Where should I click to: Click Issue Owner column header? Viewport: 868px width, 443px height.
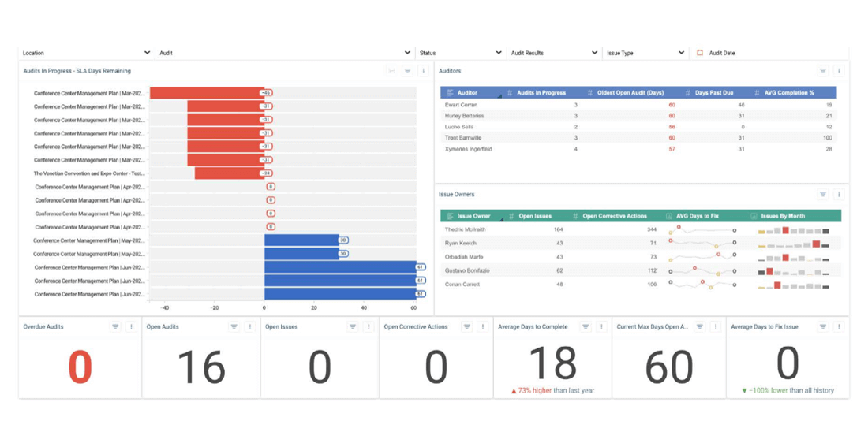pyautogui.click(x=473, y=216)
